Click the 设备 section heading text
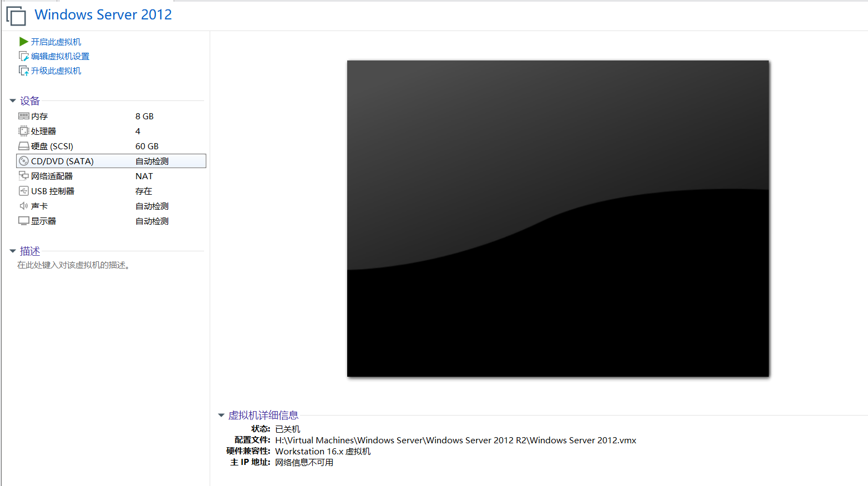 (30, 101)
